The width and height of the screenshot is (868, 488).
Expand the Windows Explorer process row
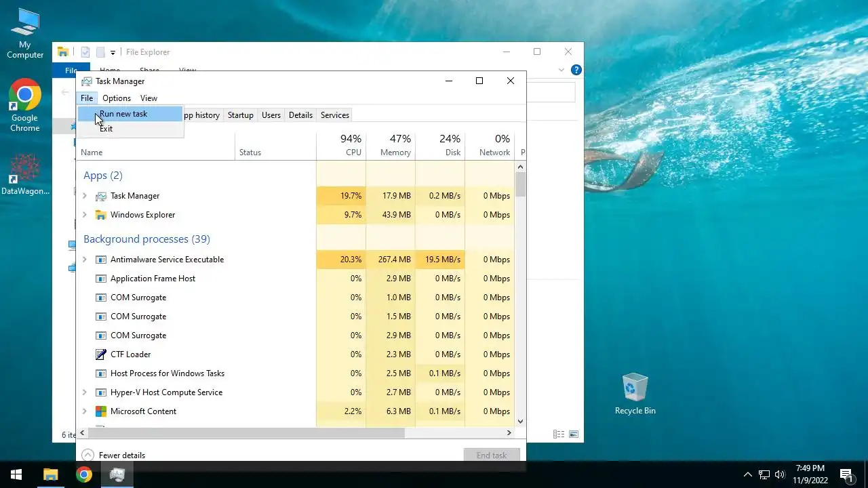tap(85, 215)
